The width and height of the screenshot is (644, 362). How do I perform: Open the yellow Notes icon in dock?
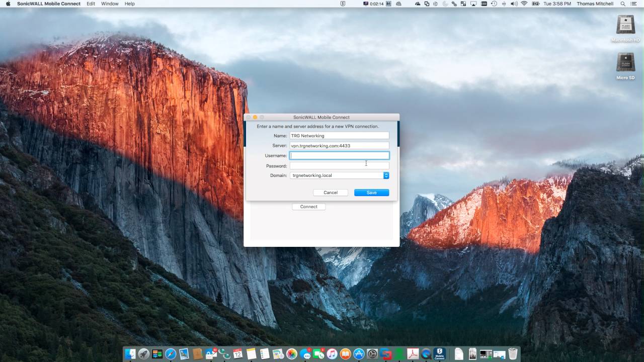click(251, 353)
